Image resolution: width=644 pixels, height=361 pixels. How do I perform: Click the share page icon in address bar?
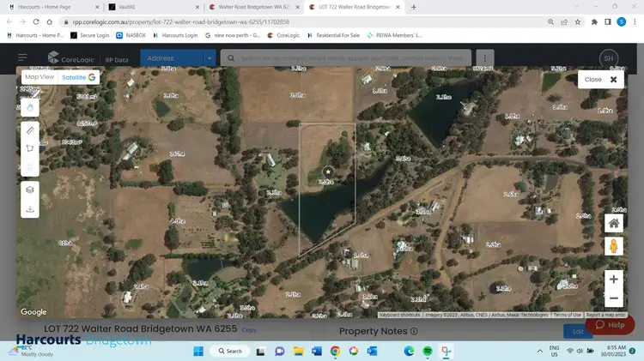(564, 21)
